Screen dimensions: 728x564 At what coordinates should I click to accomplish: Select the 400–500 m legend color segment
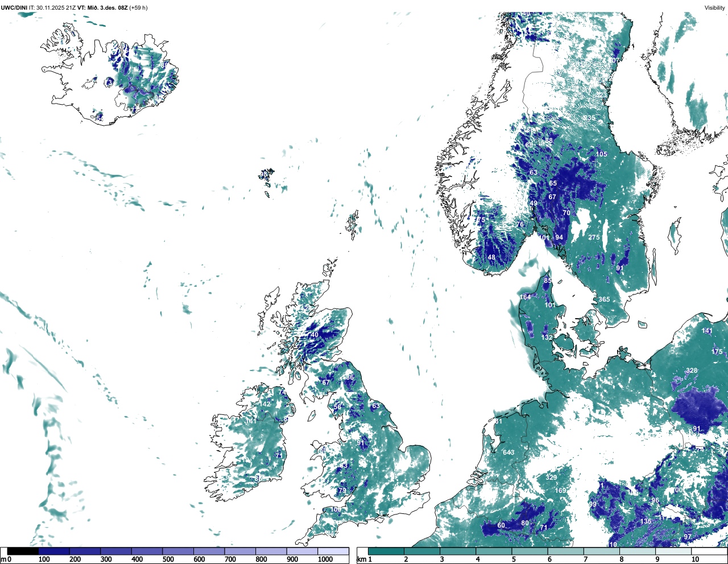pos(147,551)
